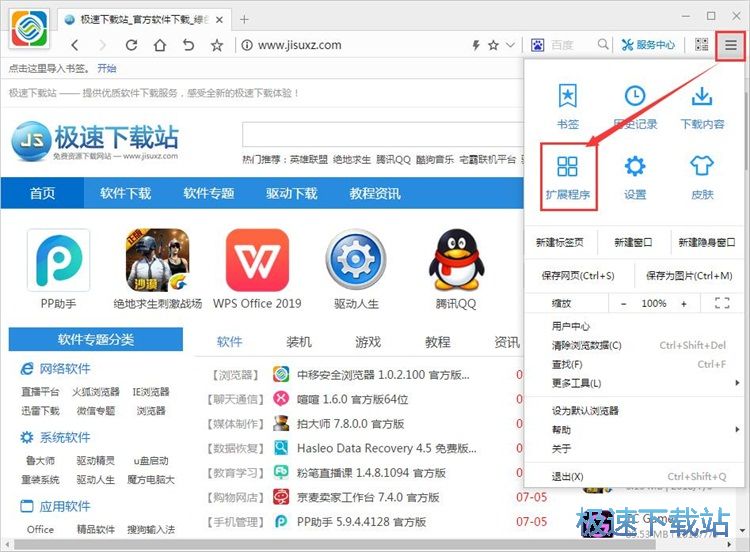The width and height of the screenshot is (750, 552).
Task: Open 中移安全浏览器 1.0.2.100 link
Action: click(x=383, y=375)
